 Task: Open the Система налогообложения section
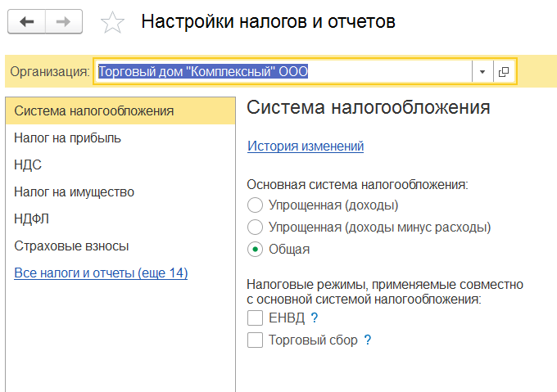point(93,110)
